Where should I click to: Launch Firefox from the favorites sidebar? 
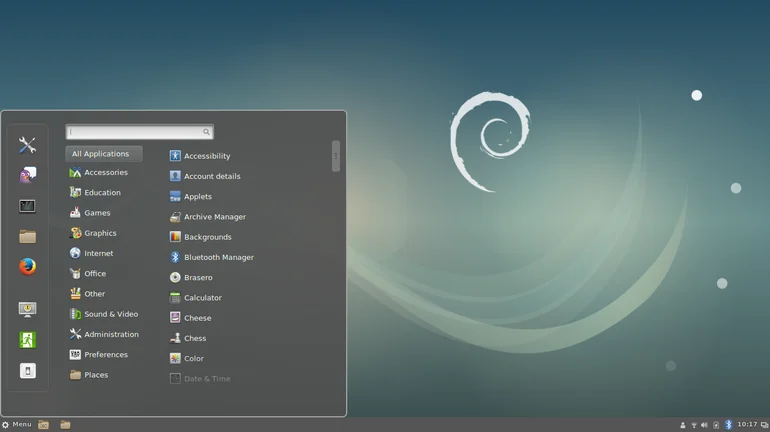pyautogui.click(x=27, y=266)
